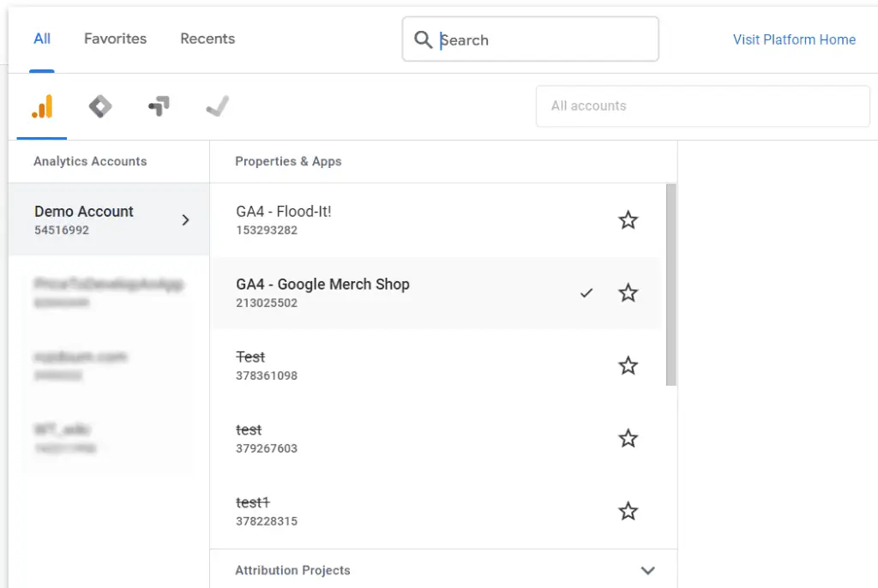Star the test property 379267603
878x588 pixels.
[x=628, y=439]
